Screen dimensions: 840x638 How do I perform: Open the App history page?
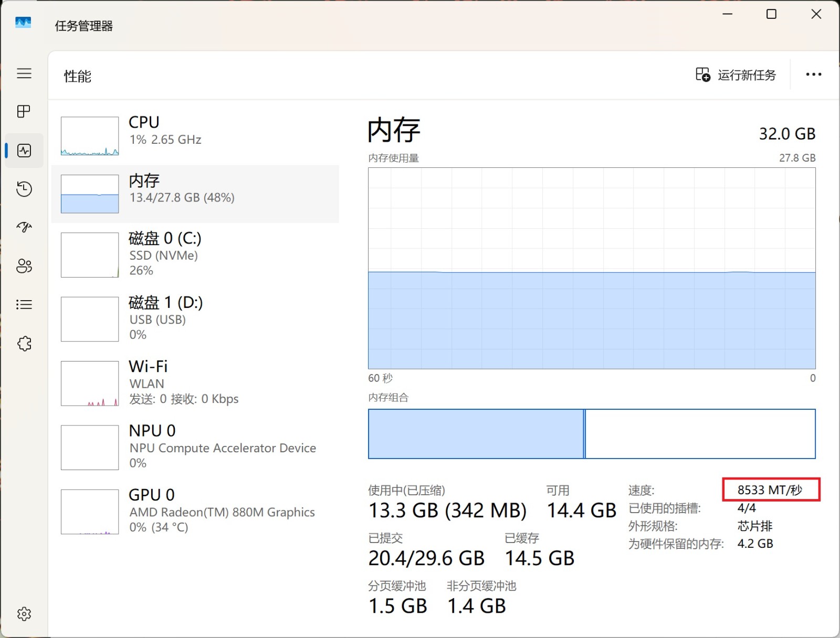pyautogui.click(x=24, y=189)
